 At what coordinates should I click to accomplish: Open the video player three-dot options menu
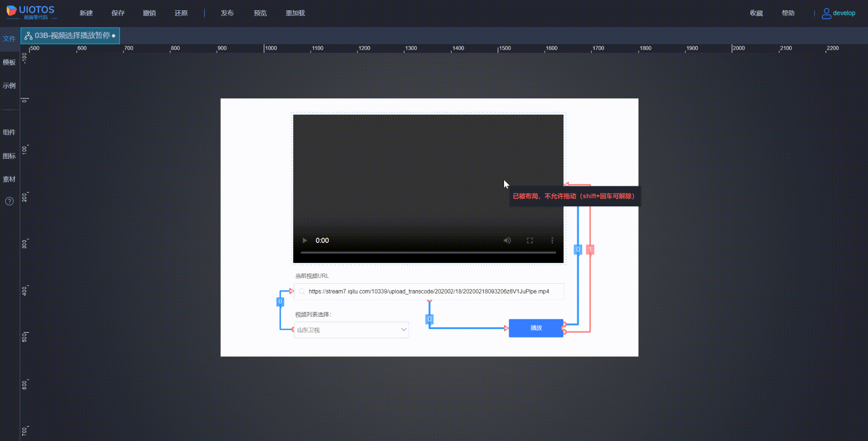[x=552, y=240]
